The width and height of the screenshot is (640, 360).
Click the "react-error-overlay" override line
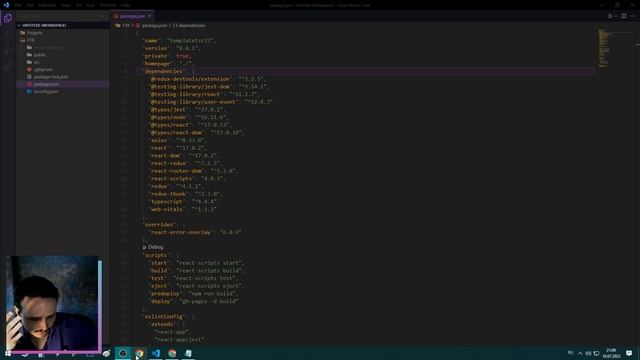[196, 232]
